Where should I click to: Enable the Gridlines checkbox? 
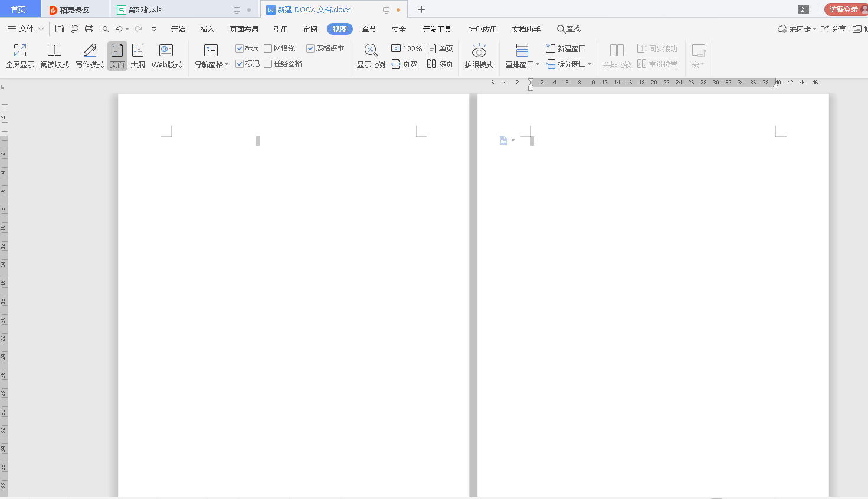[x=268, y=48]
